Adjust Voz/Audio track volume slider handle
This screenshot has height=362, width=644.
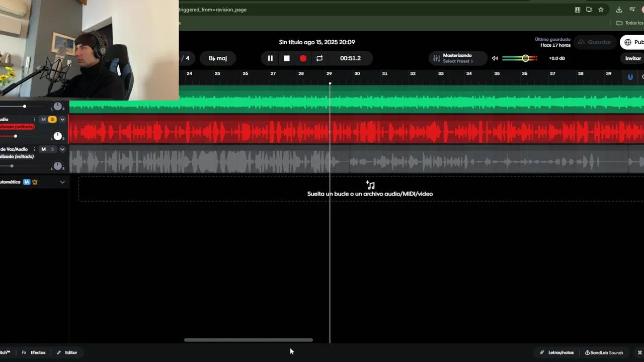click(12, 166)
